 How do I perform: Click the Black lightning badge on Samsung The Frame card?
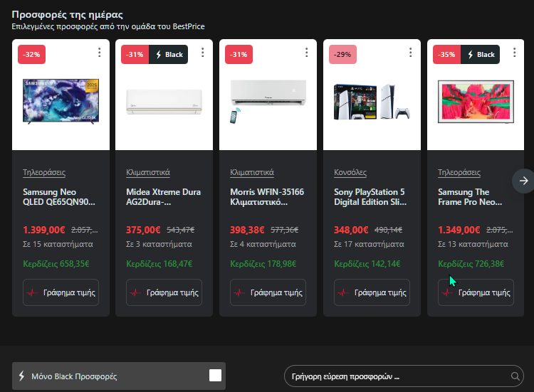point(481,55)
